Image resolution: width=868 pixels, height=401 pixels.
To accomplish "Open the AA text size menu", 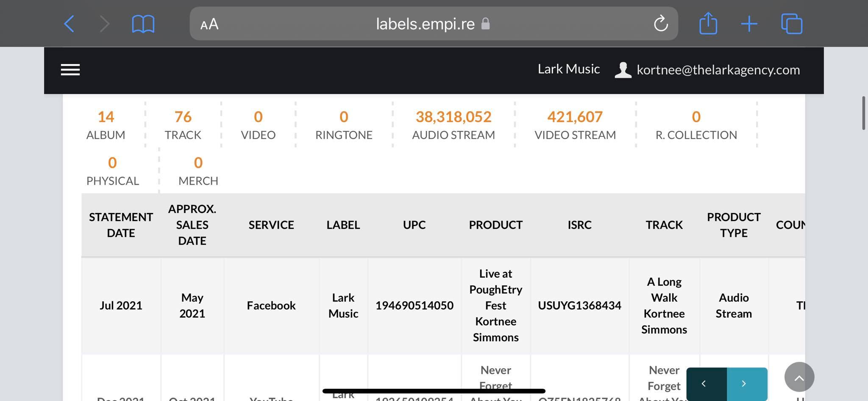I will click(209, 24).
